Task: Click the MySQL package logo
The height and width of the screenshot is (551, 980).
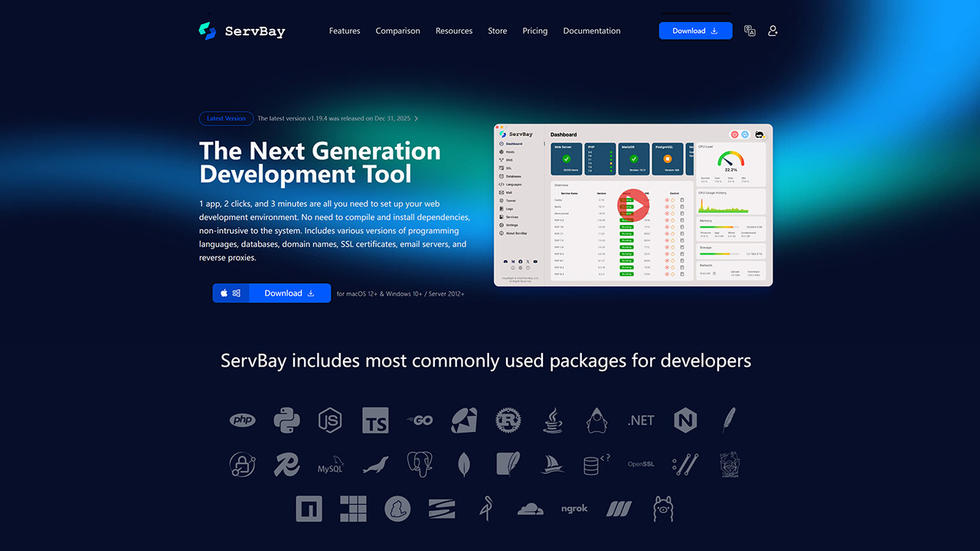Action: coord(331,465)
